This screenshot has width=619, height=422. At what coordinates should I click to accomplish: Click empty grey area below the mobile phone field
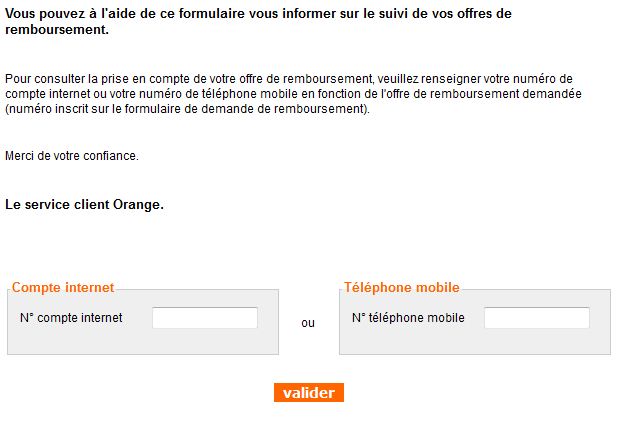(x=475, y=342)
